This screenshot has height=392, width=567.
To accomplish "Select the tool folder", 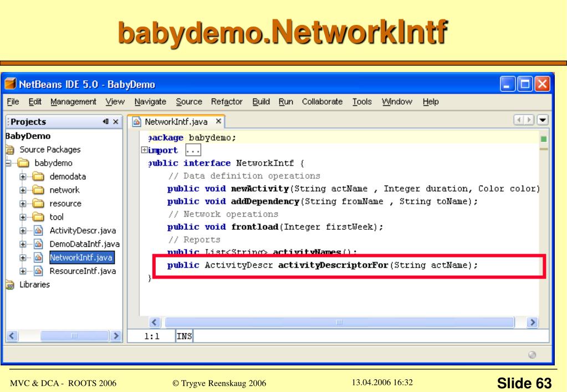I will 57,217.
